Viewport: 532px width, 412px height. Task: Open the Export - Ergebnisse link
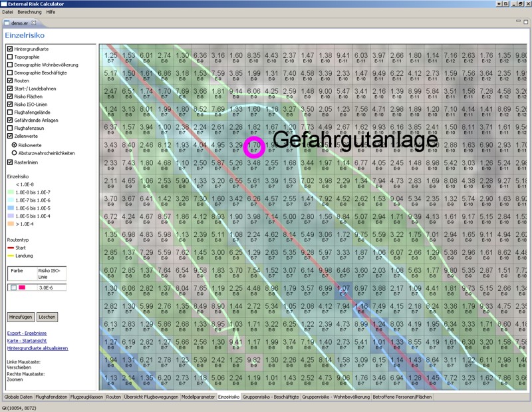pyautogui.click(x=28, y=332)
